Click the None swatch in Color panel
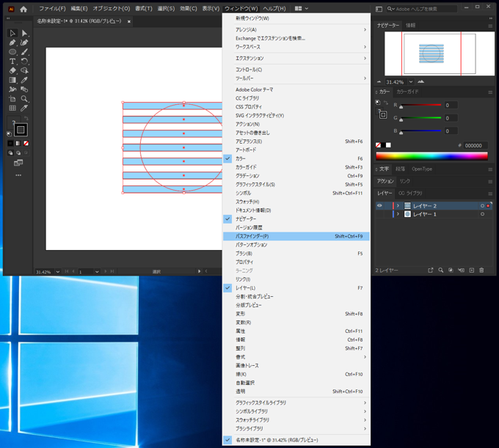This screenshot has height=448, width=499. click(378, 145)
